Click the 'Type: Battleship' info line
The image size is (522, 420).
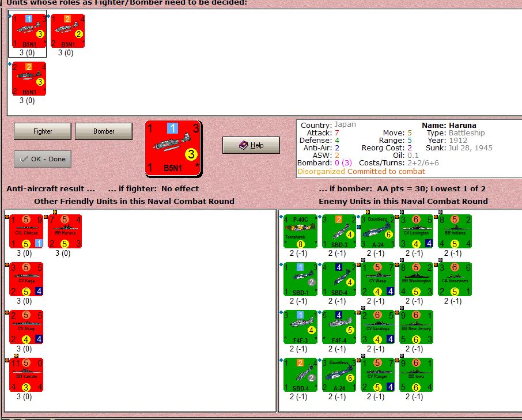(456, 133)
